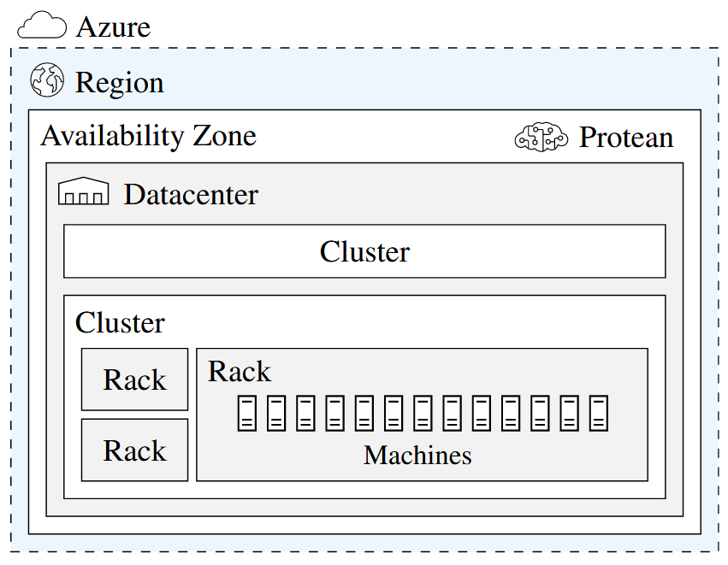Click the Azure cloud icon
The image size is (728, 565).
click(x=42, y=26)
